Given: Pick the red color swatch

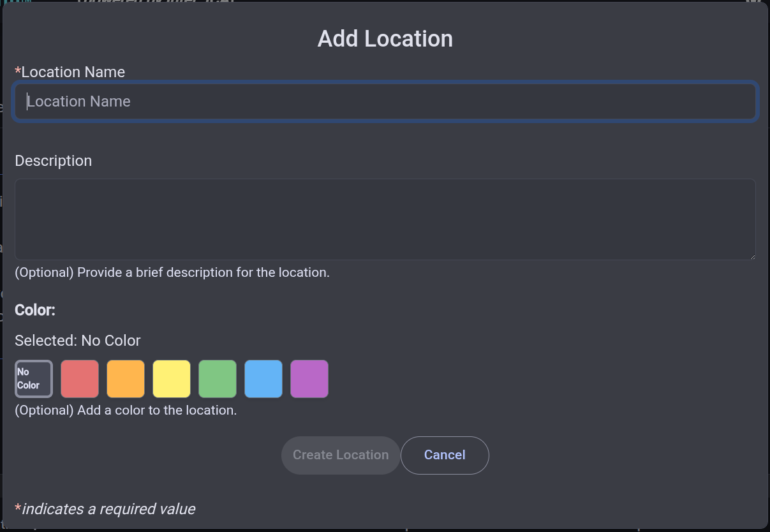Looking at the screenshot, I should (x=80, y=379).
